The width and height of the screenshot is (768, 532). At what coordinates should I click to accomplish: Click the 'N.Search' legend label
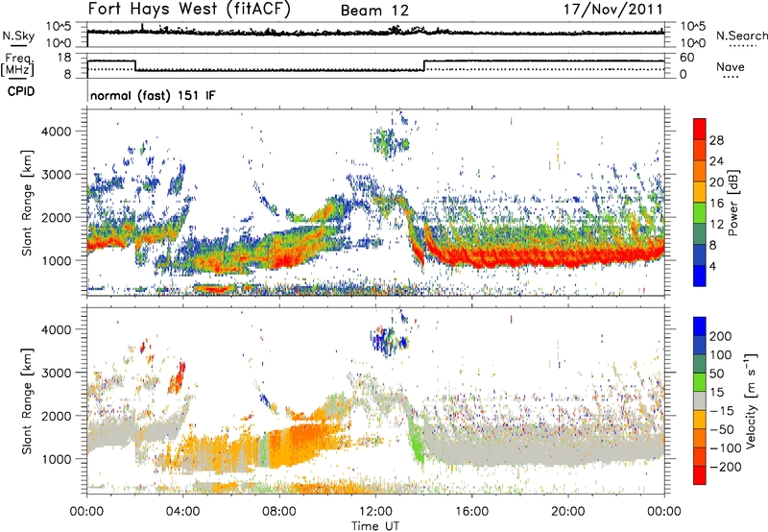[741, 36]
